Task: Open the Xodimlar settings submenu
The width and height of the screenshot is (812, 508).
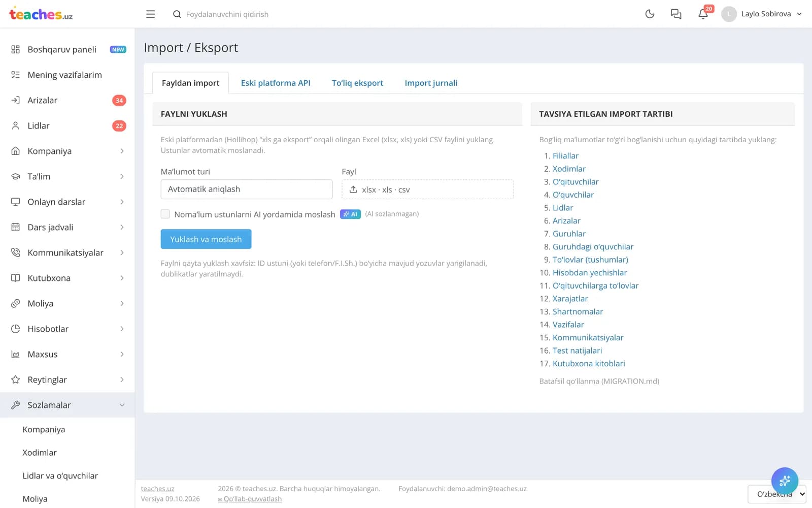Action: [x=40, y=453]
